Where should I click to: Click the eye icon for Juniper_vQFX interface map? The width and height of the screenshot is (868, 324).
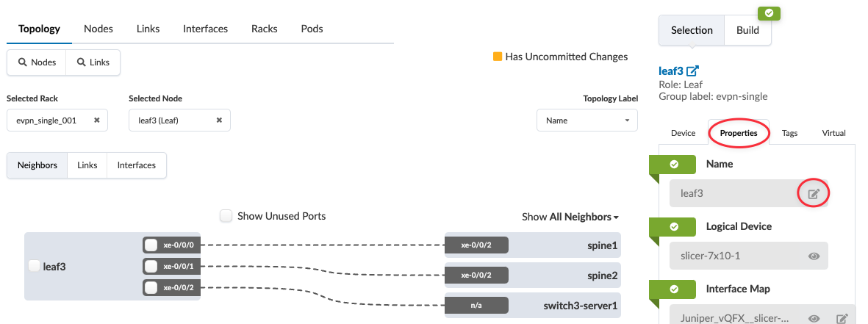click(814, 319)
